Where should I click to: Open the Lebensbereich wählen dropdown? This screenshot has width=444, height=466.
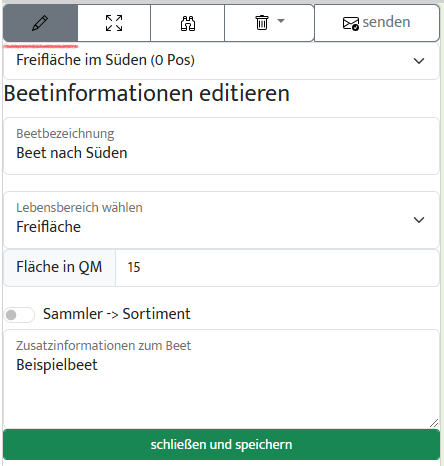pyautogui.click(x=221, y=220)
